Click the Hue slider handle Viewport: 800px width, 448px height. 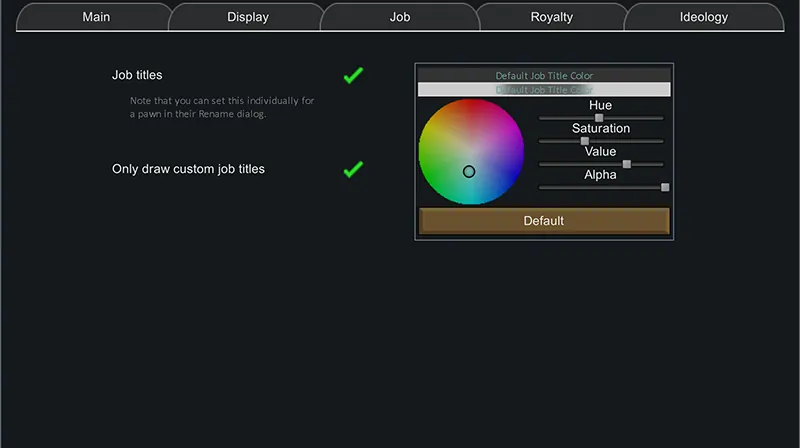click(599, 118)
